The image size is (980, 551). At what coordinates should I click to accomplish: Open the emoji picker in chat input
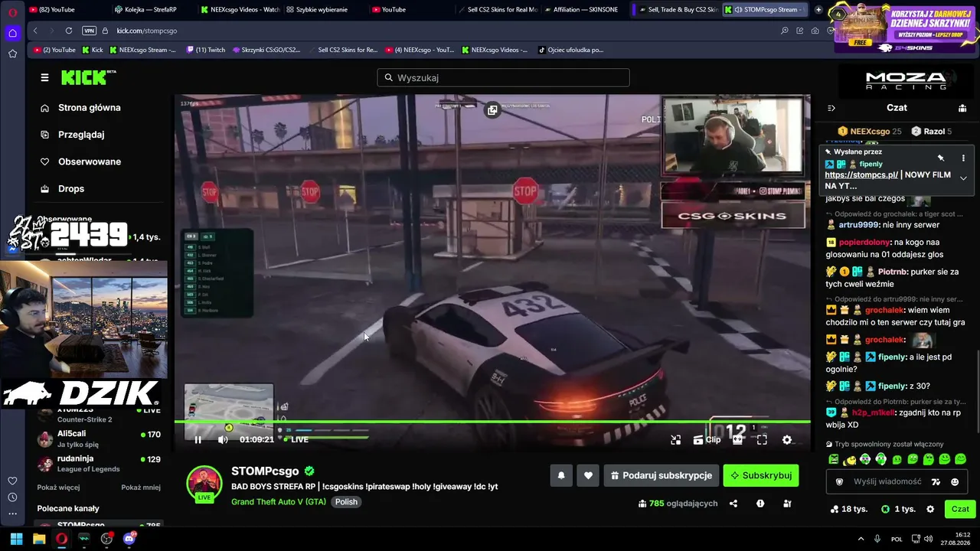click(955, 481)
